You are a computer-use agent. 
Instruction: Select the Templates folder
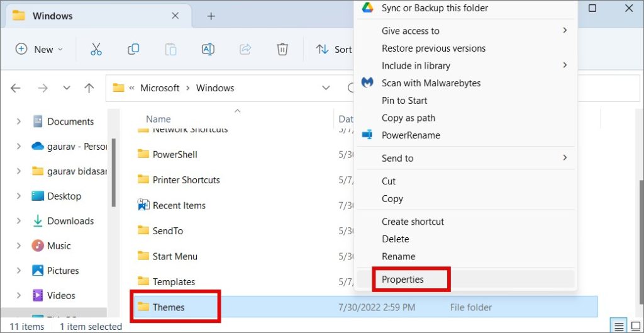point(166,282)
